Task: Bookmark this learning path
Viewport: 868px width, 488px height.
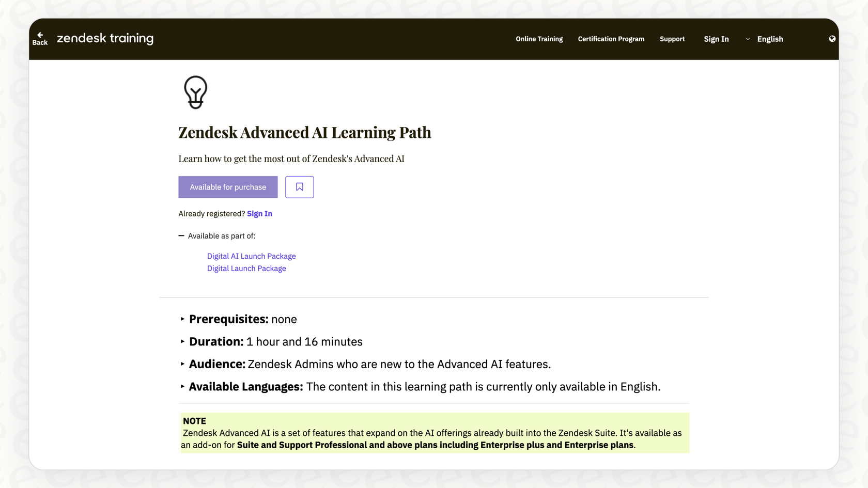Action: point(299,187)
